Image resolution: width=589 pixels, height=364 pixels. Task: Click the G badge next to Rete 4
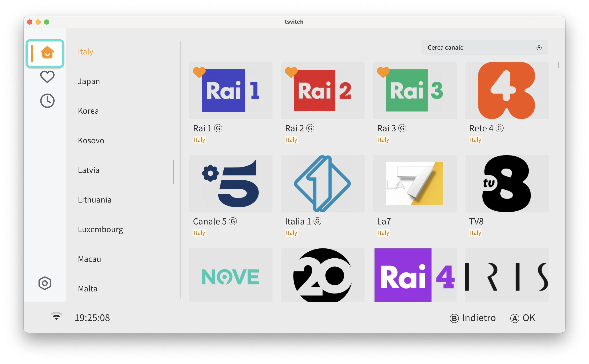tap(500, 128)
